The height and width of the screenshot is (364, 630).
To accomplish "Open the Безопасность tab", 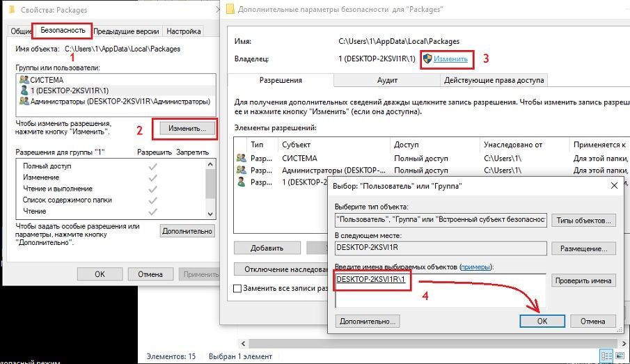I will coord(63,31).
